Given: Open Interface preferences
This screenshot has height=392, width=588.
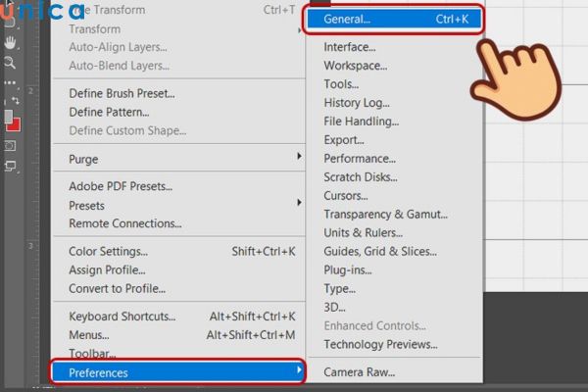Looking at the screenshot, I should [394, 47].
